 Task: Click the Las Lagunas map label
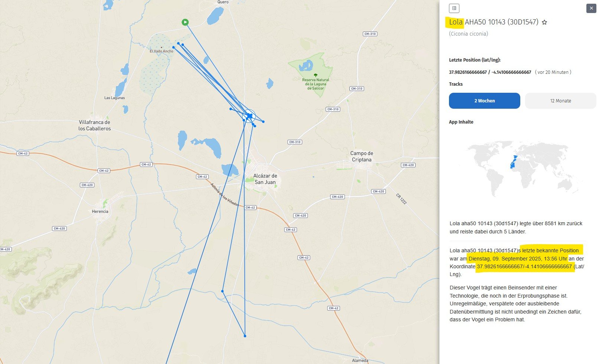[114, 98]
